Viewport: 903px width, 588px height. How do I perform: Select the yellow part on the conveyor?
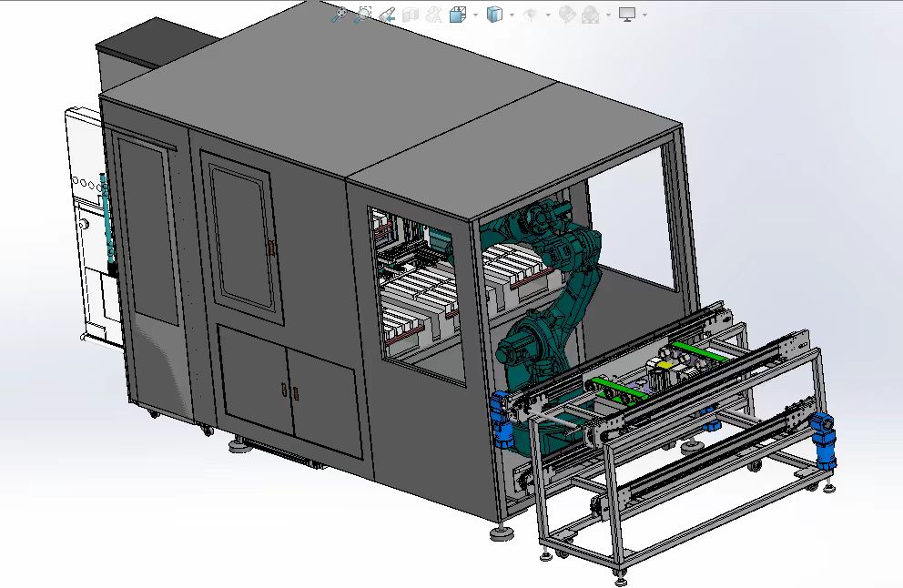[665, 365]
